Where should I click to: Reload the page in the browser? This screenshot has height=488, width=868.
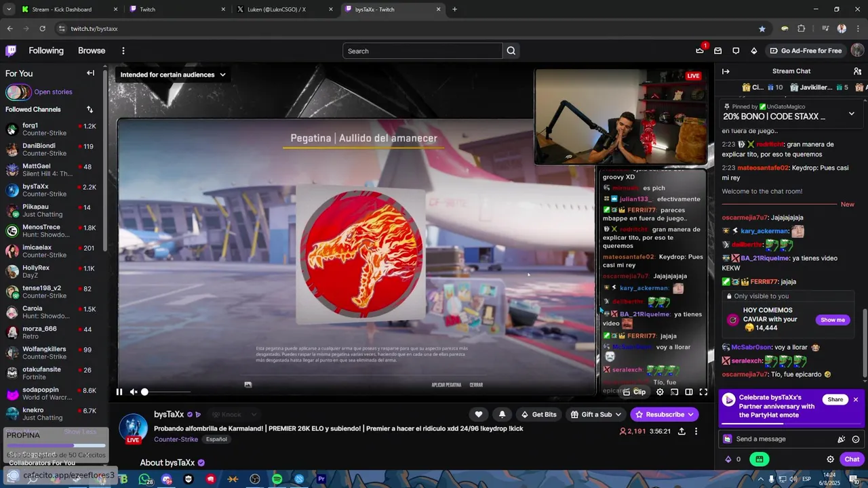(x=42, y=28)
